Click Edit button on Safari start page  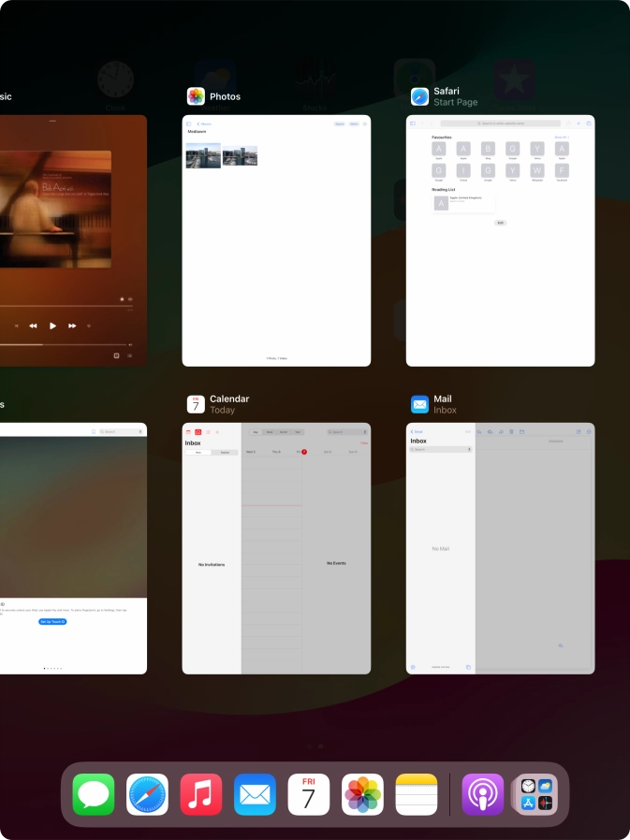coord(500,223)
